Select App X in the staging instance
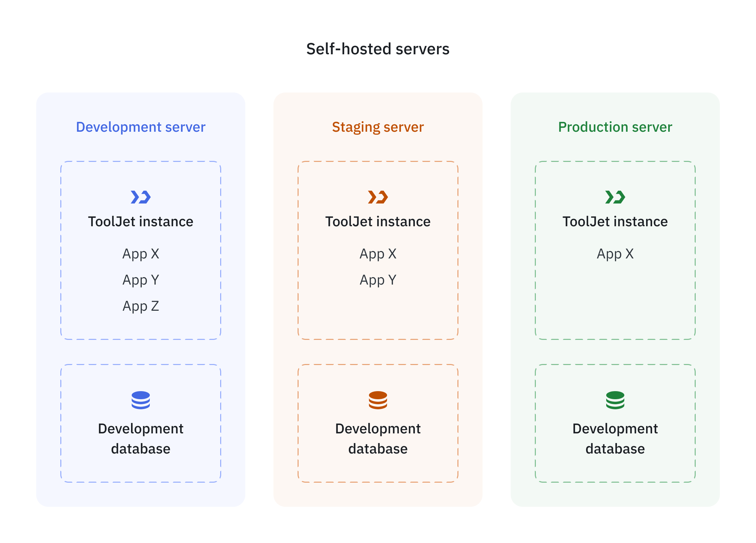The image size is (756, 543). [378, 254]
